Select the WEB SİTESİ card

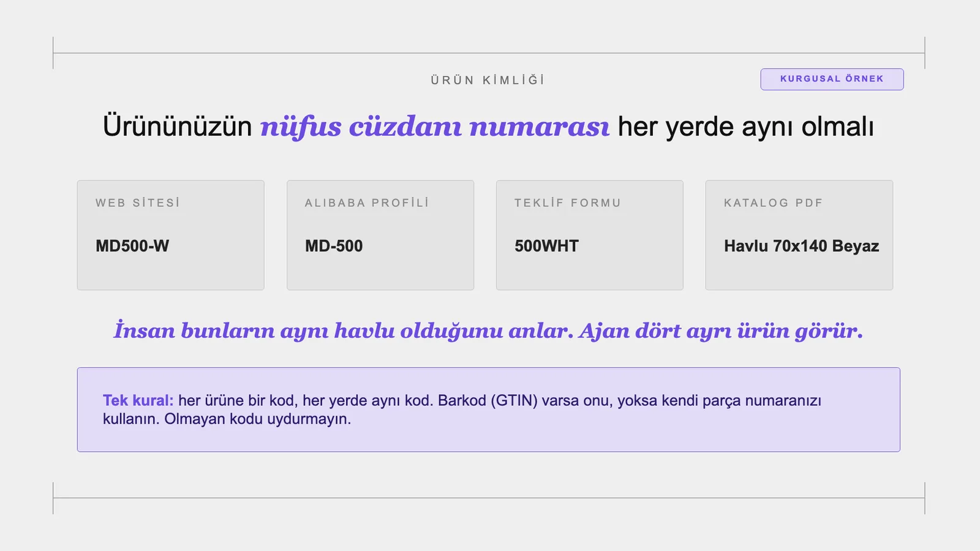tap(171, 235)
